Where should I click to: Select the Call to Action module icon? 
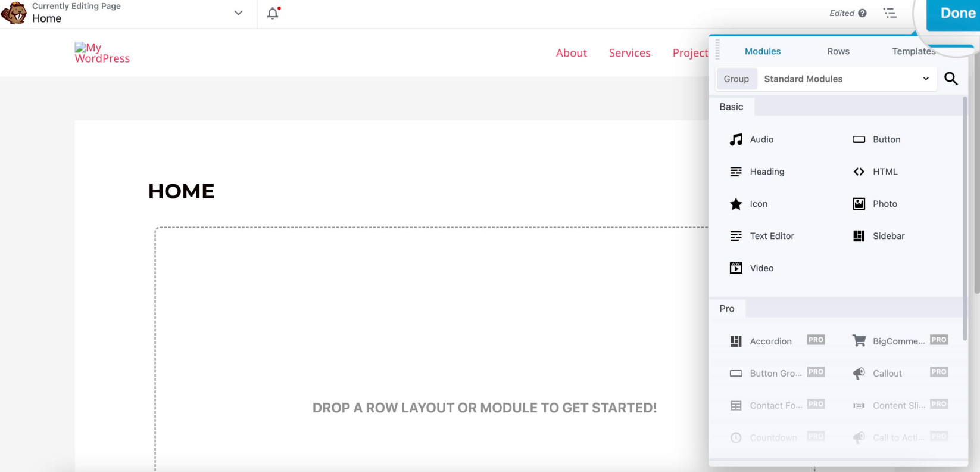point(859,437)
